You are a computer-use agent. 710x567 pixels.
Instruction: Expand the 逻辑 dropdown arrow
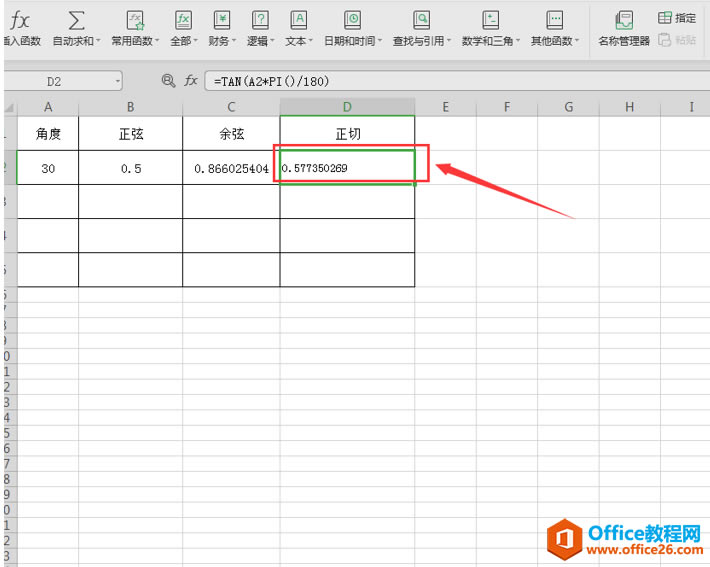pos(272,41)
